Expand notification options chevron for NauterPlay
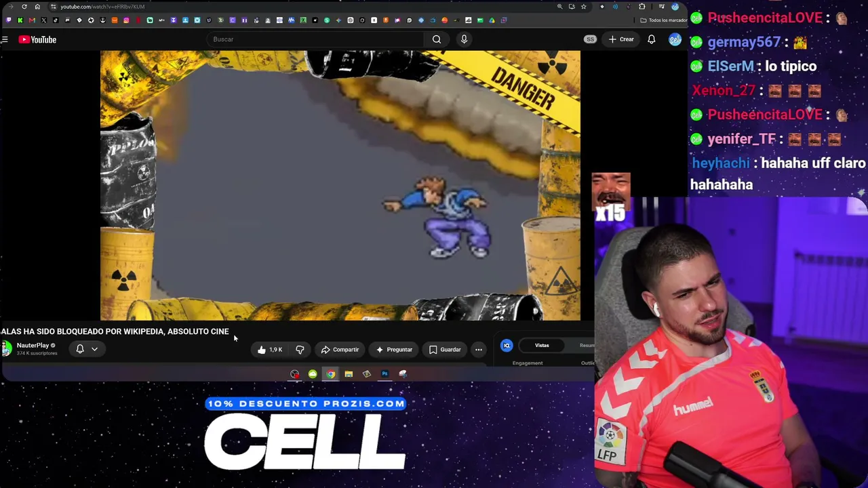 coord(95,349)
